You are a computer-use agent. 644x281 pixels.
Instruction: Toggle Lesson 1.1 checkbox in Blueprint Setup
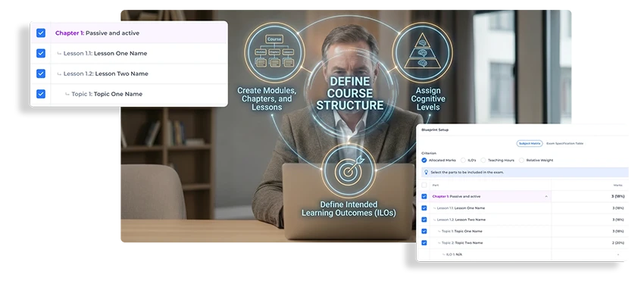424,208
